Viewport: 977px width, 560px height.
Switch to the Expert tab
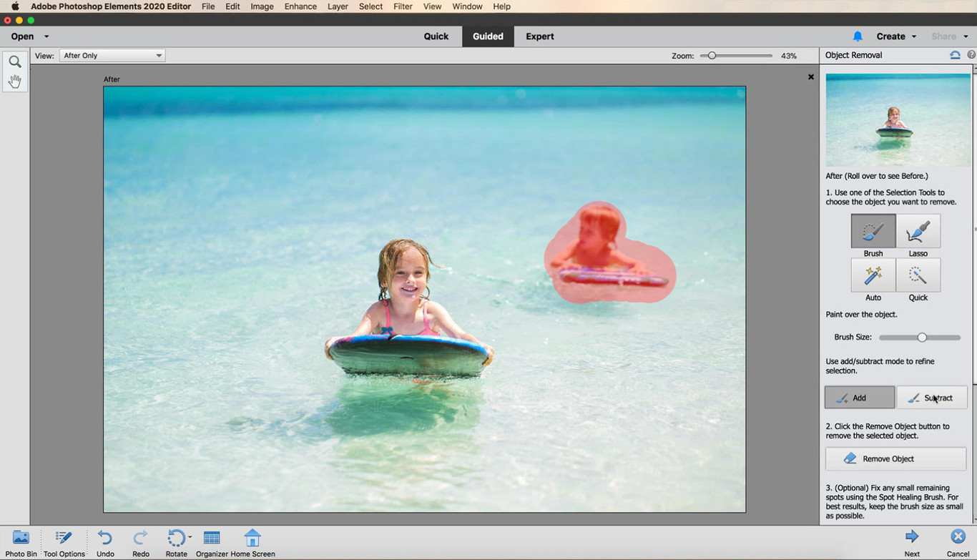539,36
